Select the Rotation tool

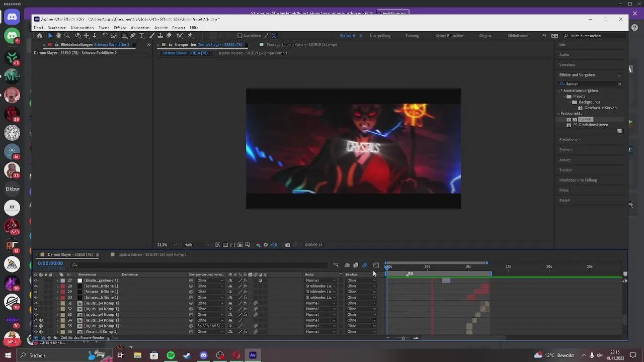pyautogui.click(x=105, y=36)
